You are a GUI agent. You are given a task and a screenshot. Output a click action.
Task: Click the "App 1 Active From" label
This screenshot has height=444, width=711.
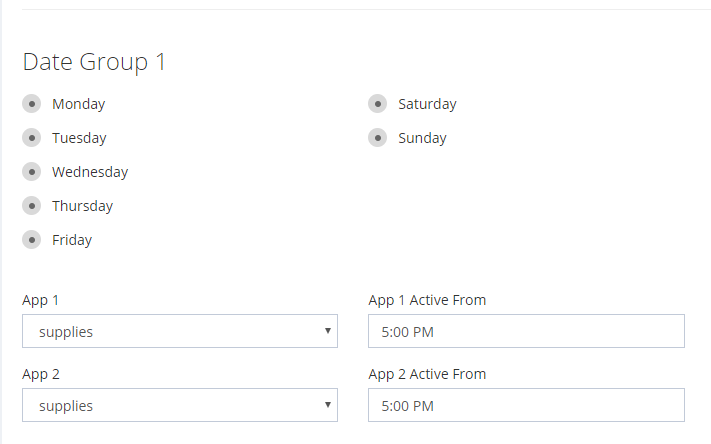pyautogui.click(x=427, y=300)
